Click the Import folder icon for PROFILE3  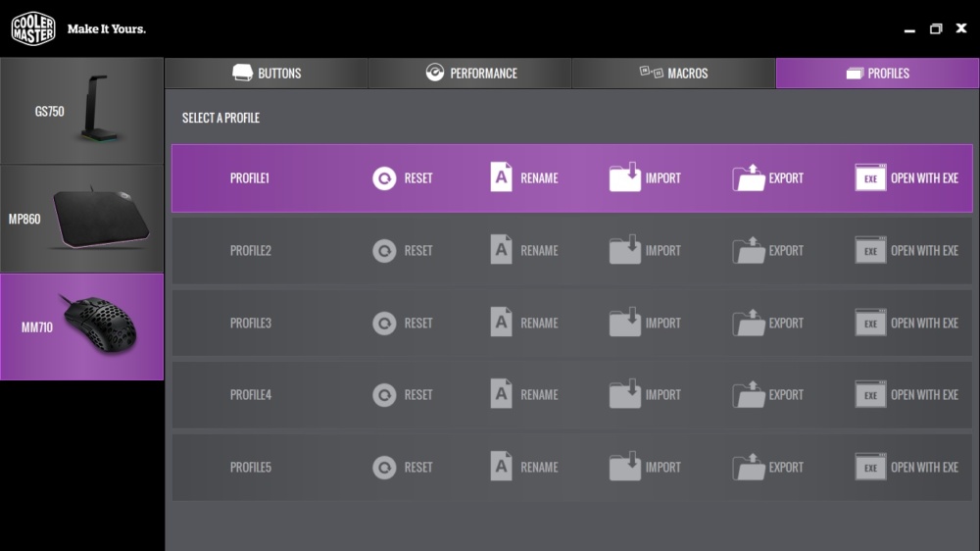click(625, 322)
